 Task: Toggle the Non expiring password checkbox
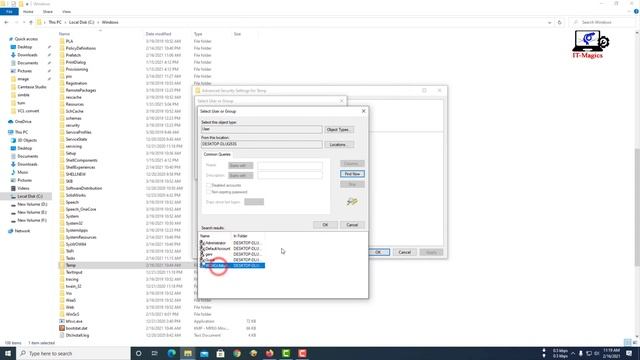[209, 192]
